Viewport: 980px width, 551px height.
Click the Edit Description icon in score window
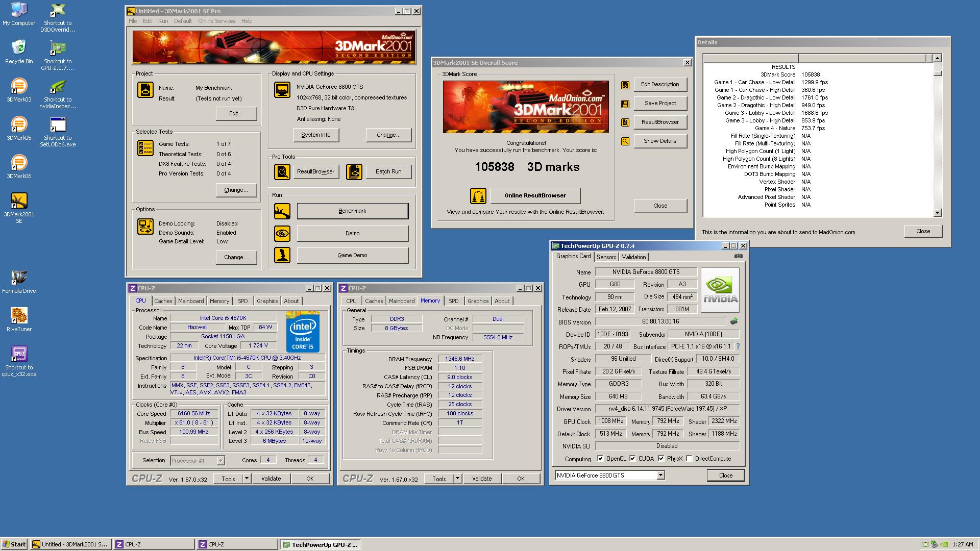click(625, 85)
